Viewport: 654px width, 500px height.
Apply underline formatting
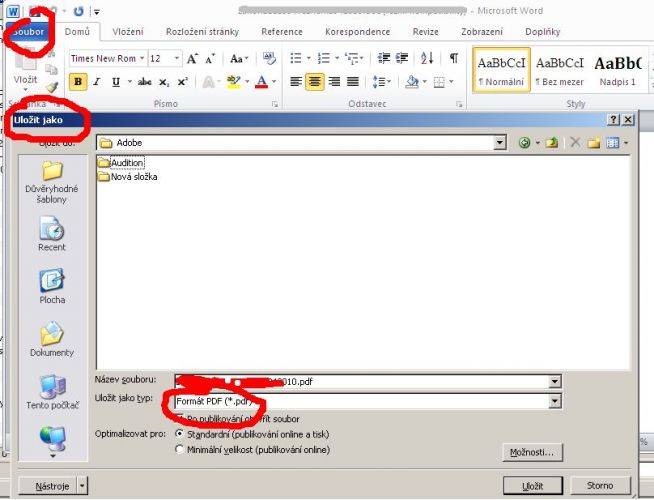pyautogui.click(x=116, y=82)
